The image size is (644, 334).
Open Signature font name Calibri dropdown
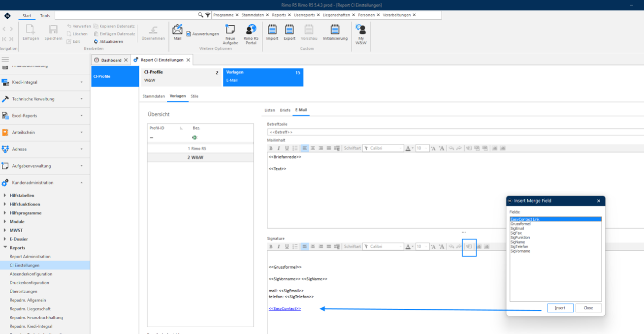pos(400,246)
